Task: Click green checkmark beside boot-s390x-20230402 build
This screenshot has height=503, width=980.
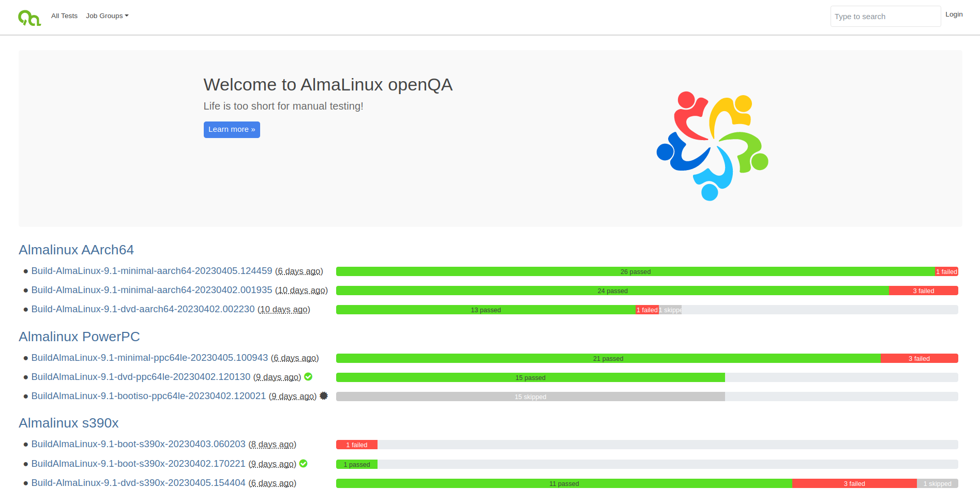Action: tap(304, 464)
